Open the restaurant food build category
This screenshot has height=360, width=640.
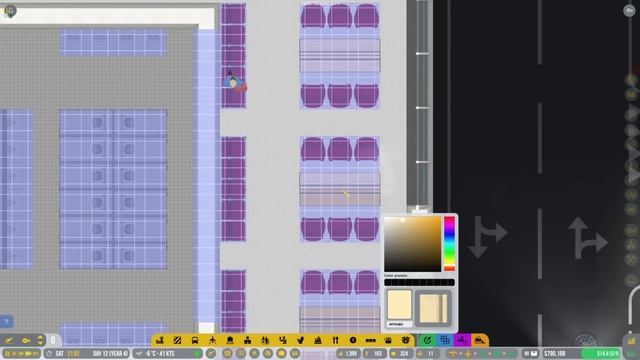pos(336,340)
